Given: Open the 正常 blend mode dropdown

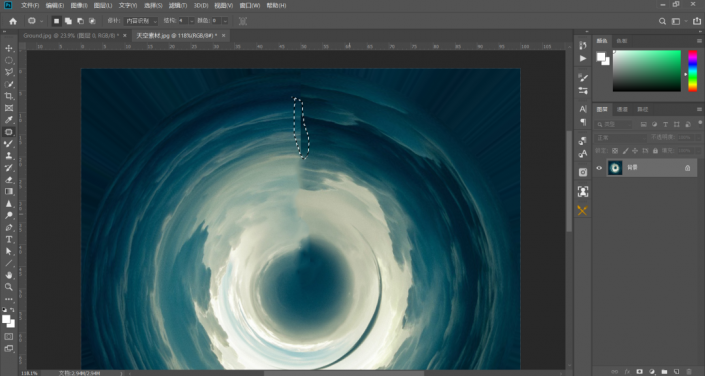Looking at the screenshot, I should (620, 138).
